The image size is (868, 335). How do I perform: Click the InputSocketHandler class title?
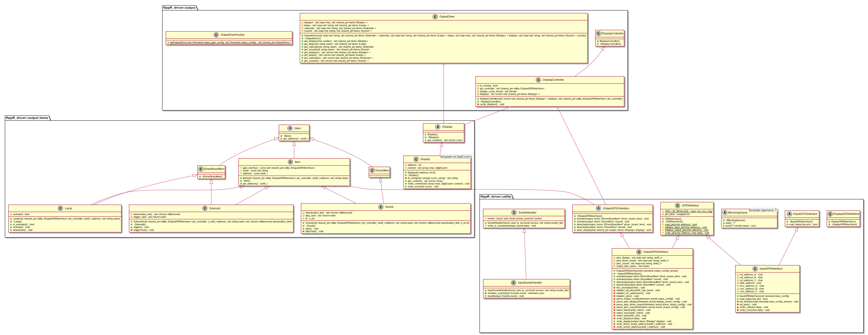530,283
